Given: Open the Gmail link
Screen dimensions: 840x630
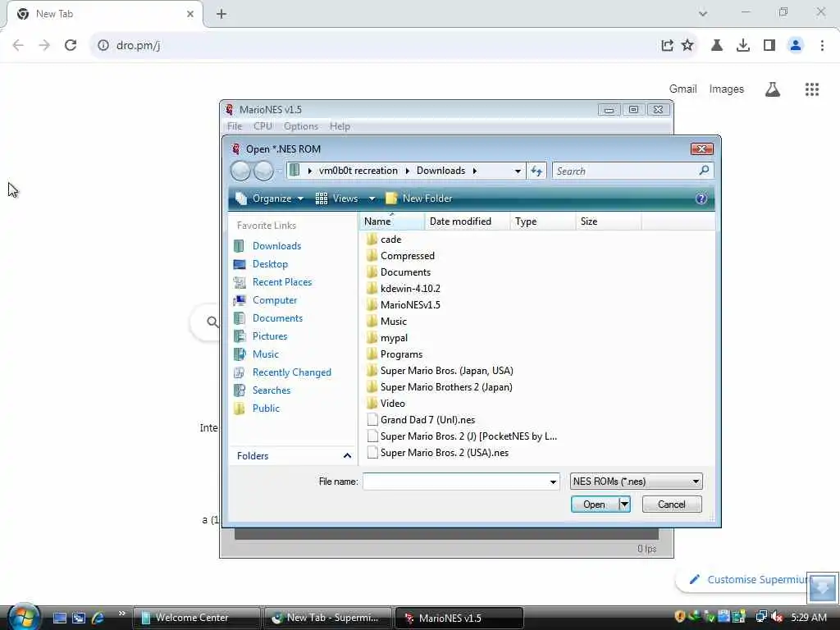Looking at the screenshot, I should (x=682, y=89).
